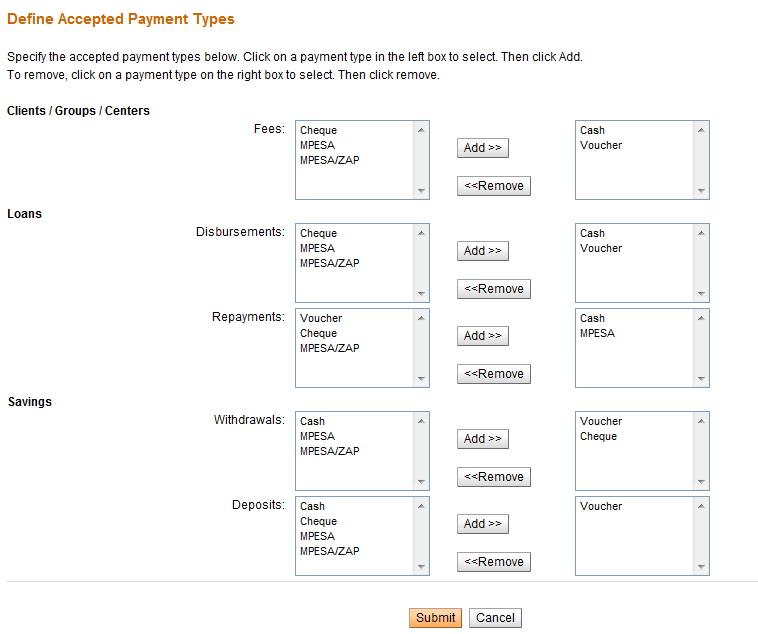Click Remove button for Repayments row
This screenshot has width=758, height=634.
tap(493, 374)
